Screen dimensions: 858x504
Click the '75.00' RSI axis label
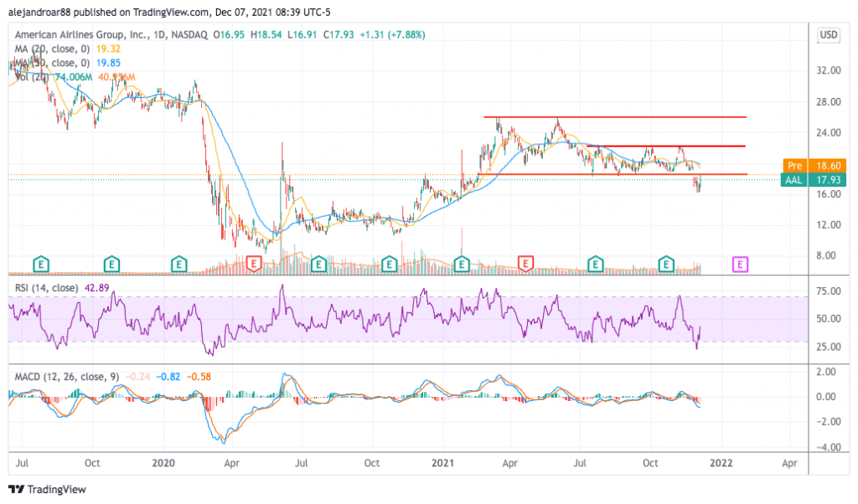pos(828,291)
